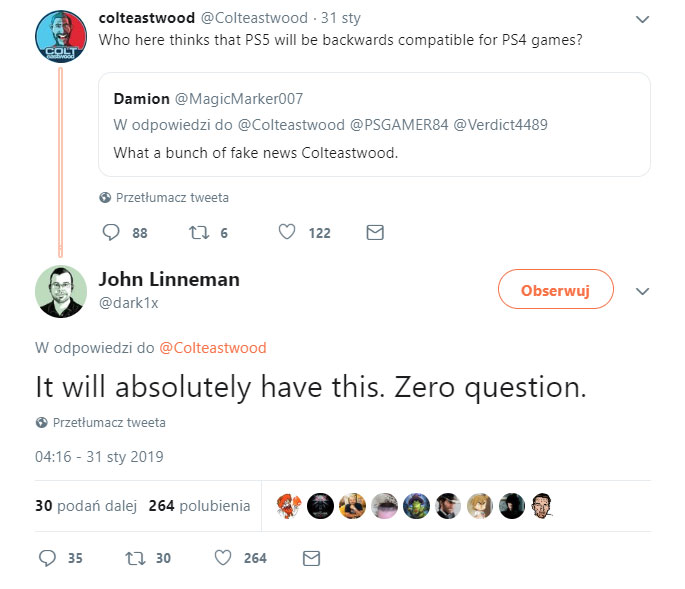Open direct message envelope on colteastwood's tweet
This screenshot has width=685, height=589.
pos(375,232)
